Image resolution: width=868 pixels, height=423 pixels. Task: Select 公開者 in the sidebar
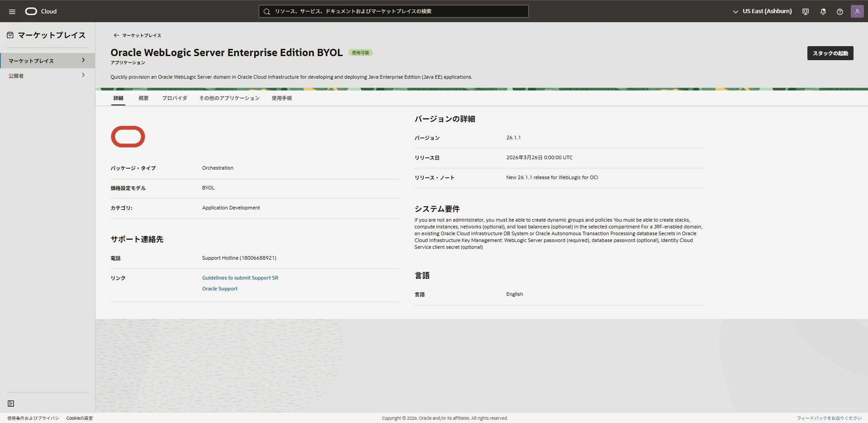click(x=47, y=76)
